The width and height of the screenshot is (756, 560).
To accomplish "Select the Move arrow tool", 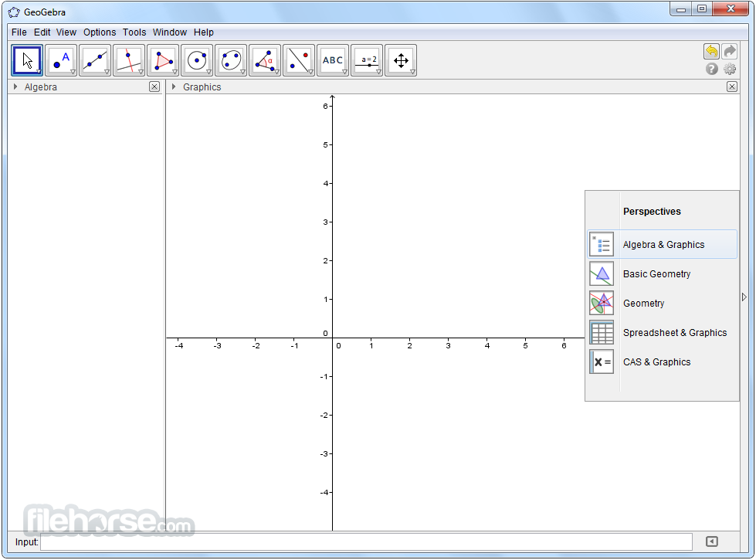I will 27,60.
